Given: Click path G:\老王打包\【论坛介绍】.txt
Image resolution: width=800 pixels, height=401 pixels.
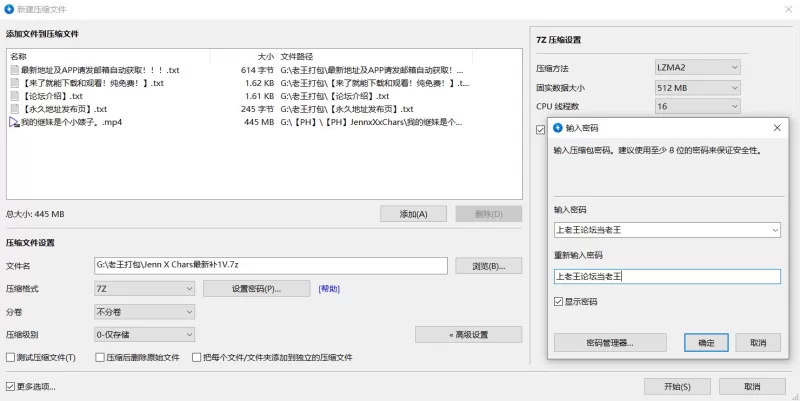Looking at the screenshot, I should click(335, 96).
